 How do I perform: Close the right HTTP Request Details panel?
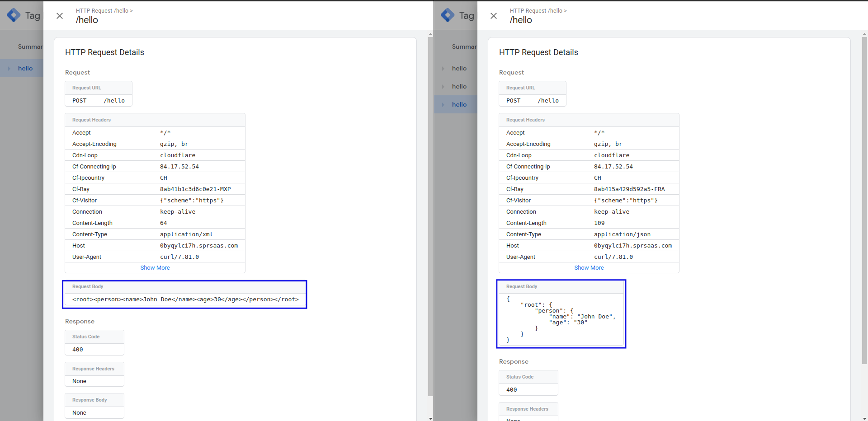(493, 16)
